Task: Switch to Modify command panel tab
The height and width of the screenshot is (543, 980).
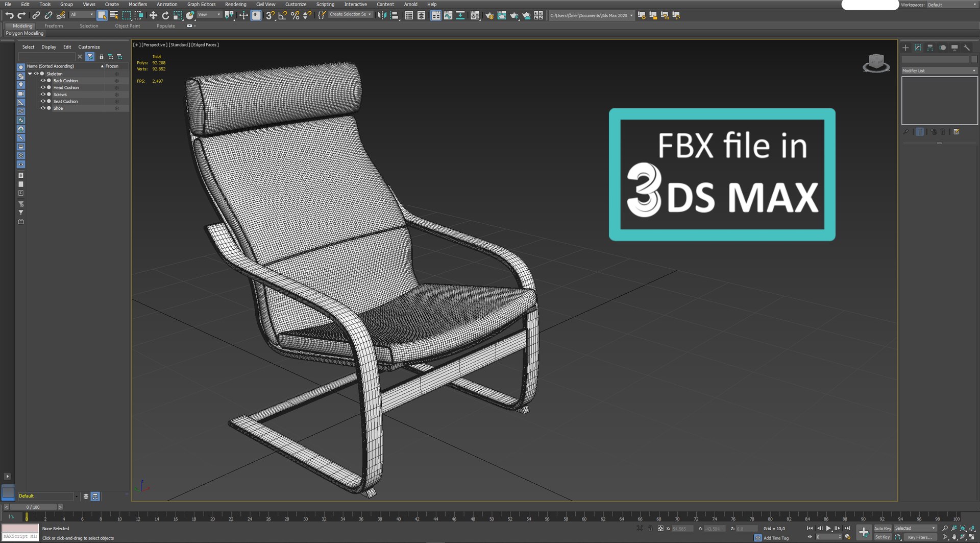Action: pyautogui.click(x=918, y=48)
